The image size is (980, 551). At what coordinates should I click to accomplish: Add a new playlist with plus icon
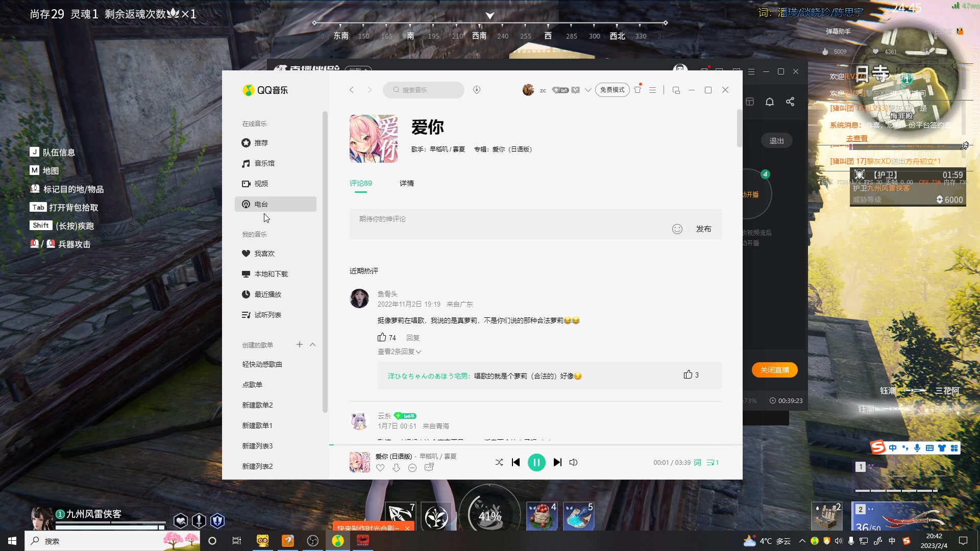click(300, 344)
